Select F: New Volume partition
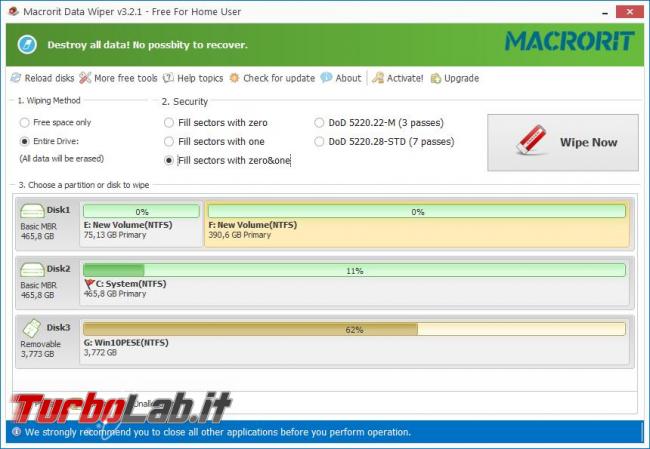 (x=417, y=224)
